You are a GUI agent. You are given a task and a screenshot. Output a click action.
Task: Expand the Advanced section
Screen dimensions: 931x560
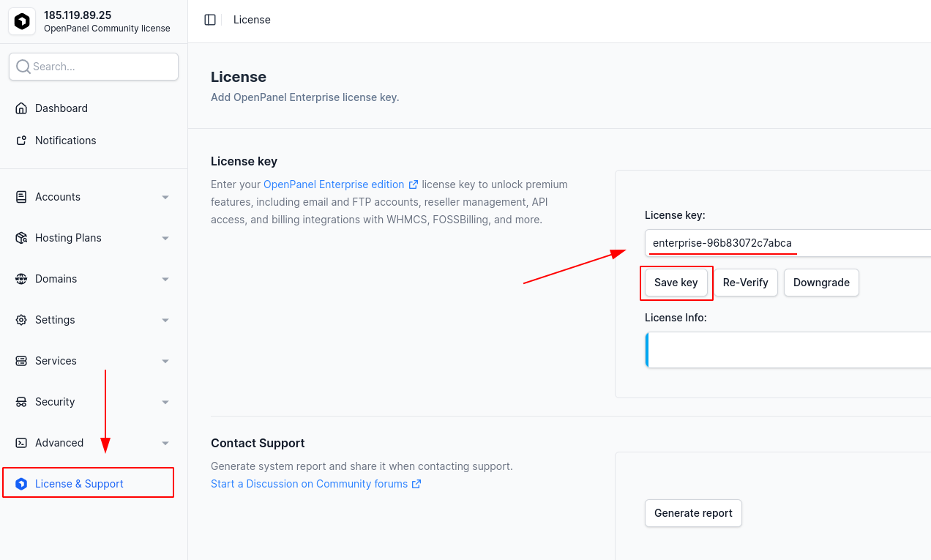coord(165,442)
